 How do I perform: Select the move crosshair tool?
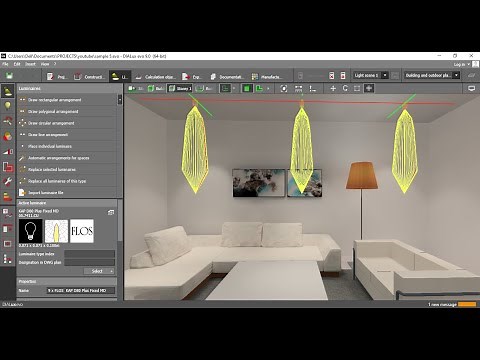point(333,88)
